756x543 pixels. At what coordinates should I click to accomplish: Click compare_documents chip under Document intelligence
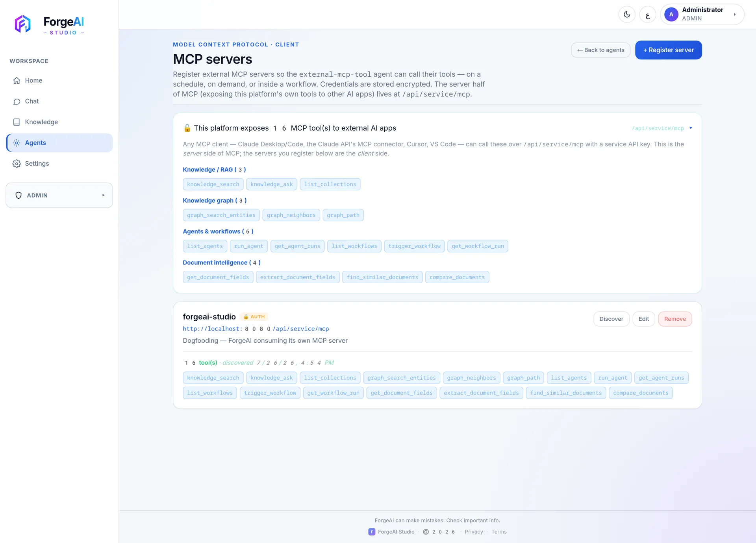point(457,277)
